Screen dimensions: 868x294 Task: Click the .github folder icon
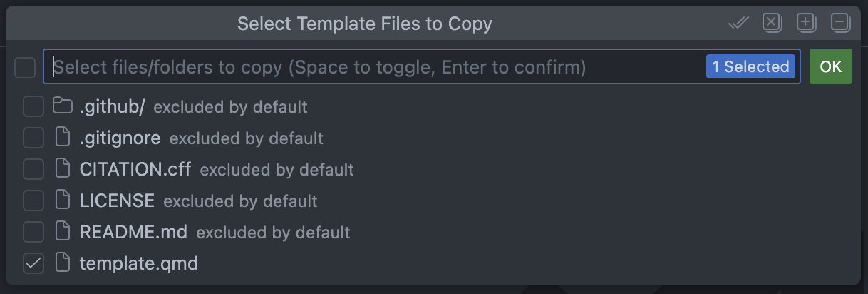tap(63, 107)
